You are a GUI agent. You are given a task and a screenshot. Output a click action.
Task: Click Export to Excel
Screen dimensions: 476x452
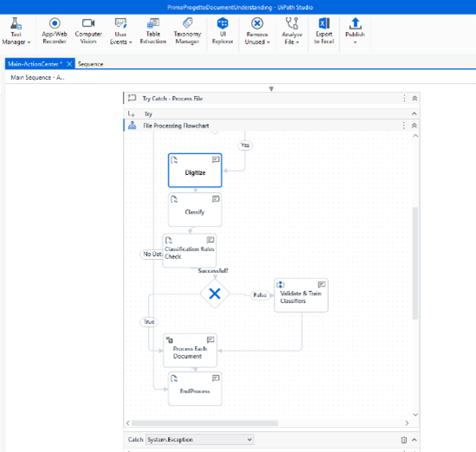click(324, 31)
